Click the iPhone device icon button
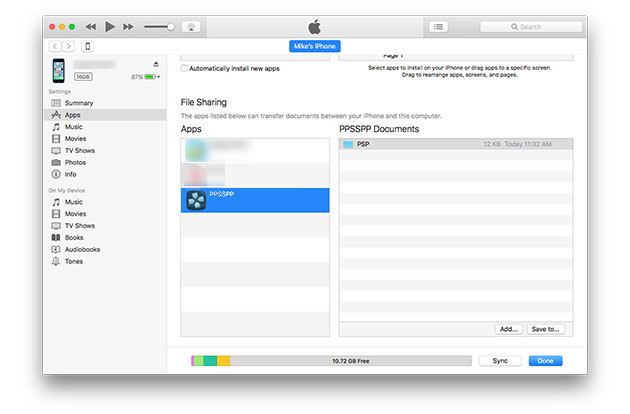This screenshot has width=630, height=414. point(87,46)
